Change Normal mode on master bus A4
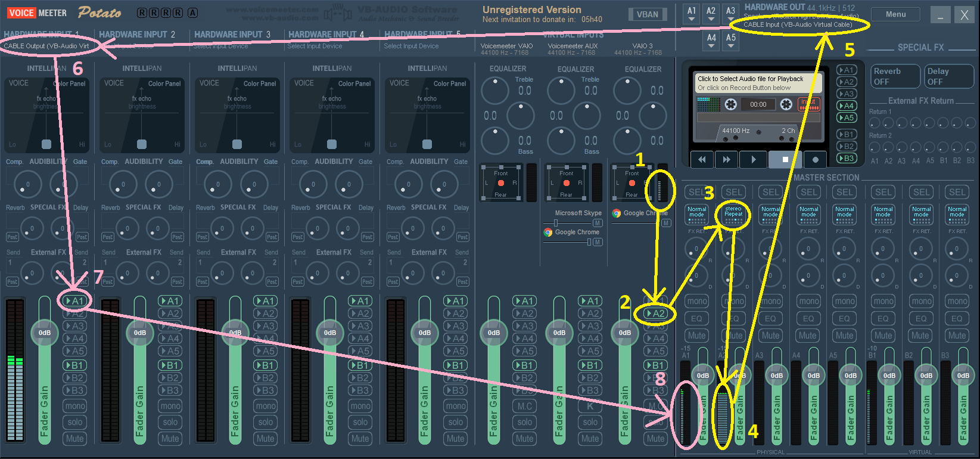This screenshot has height=459, width=980. point(808,215)
